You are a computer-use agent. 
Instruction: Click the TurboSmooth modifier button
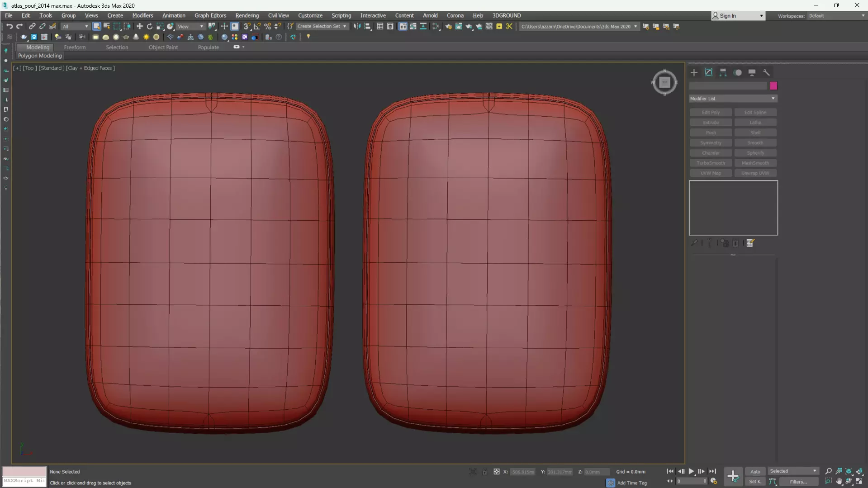coord(711,163)
